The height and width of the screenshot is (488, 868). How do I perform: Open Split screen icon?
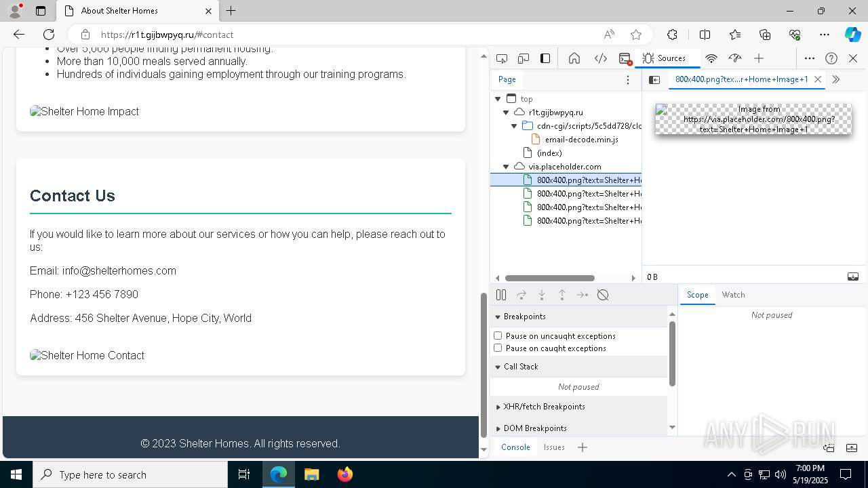click(705, 35)
